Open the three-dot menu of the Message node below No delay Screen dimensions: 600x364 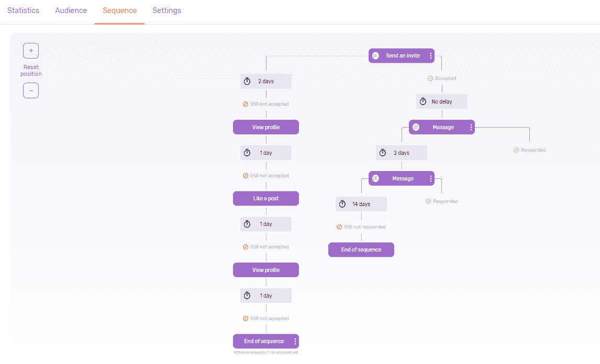(x=471, y=127)
